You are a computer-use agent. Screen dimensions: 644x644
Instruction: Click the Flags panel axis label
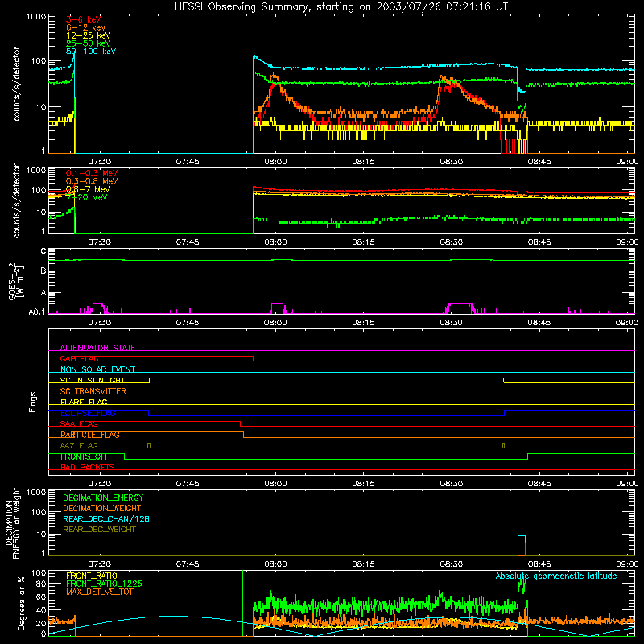32,402
